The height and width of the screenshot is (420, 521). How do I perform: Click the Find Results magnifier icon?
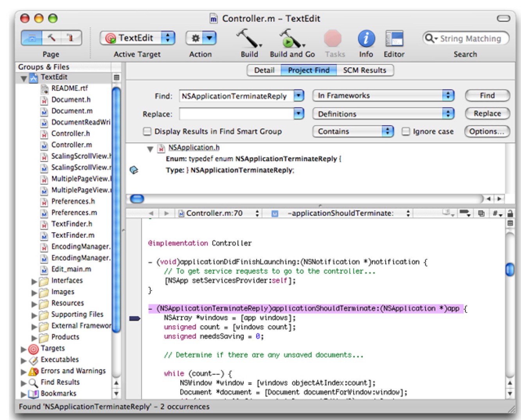(x=34, y=382)
